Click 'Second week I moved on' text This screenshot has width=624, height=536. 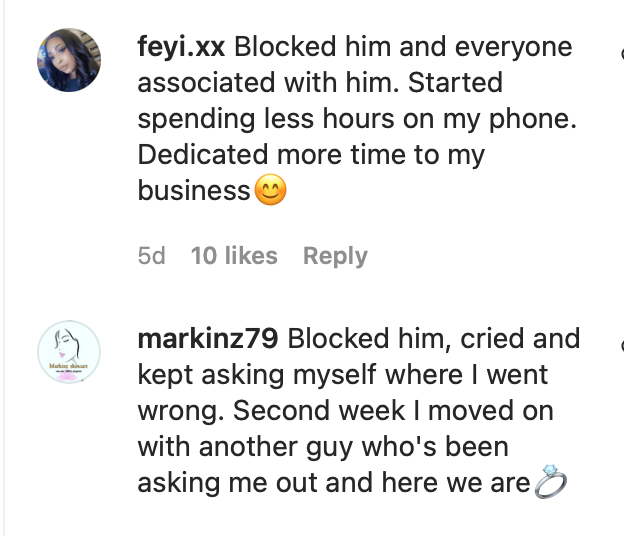(393, 411)
